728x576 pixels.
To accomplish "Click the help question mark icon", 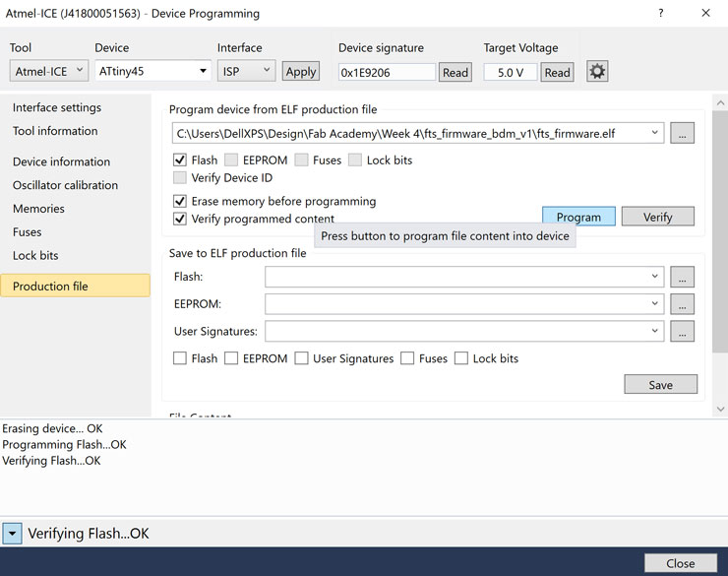I will (661, 13).
